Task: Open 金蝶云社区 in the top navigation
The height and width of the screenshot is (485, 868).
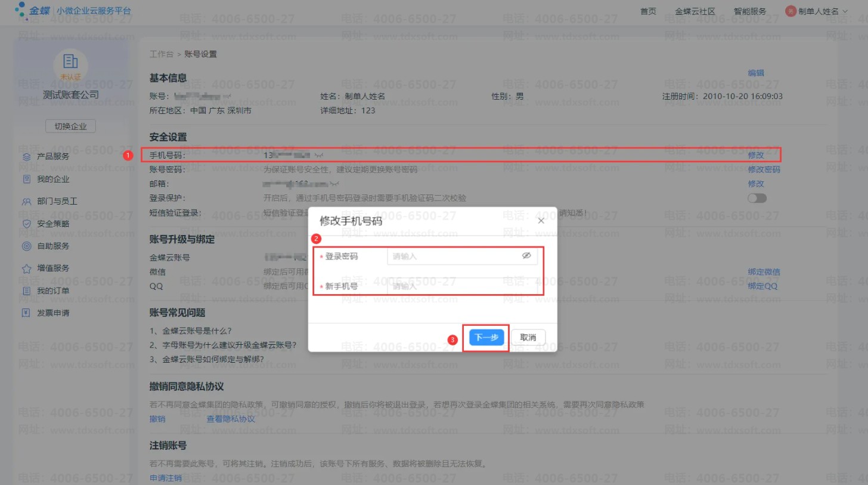Action: 695,11
